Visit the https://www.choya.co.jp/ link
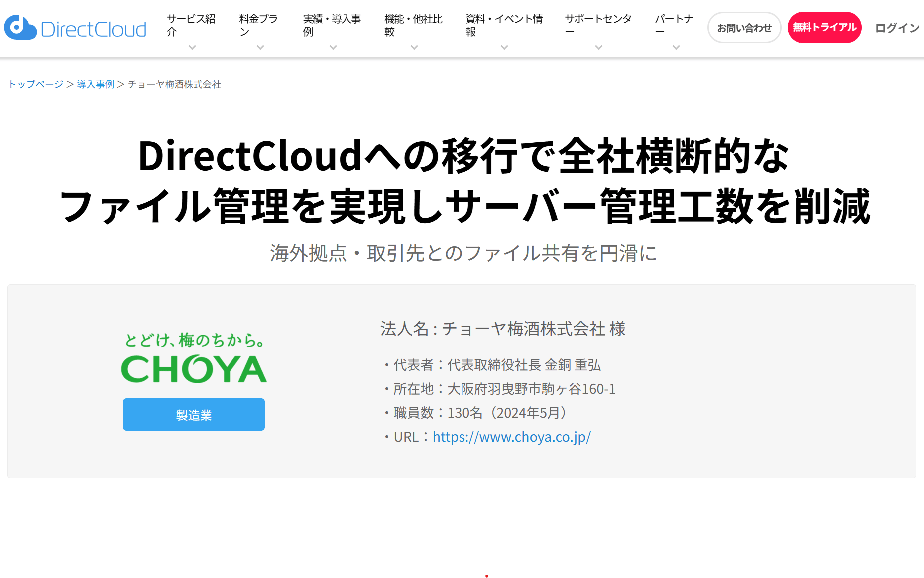Screen dimensions: 924x578 pos(512,437)
